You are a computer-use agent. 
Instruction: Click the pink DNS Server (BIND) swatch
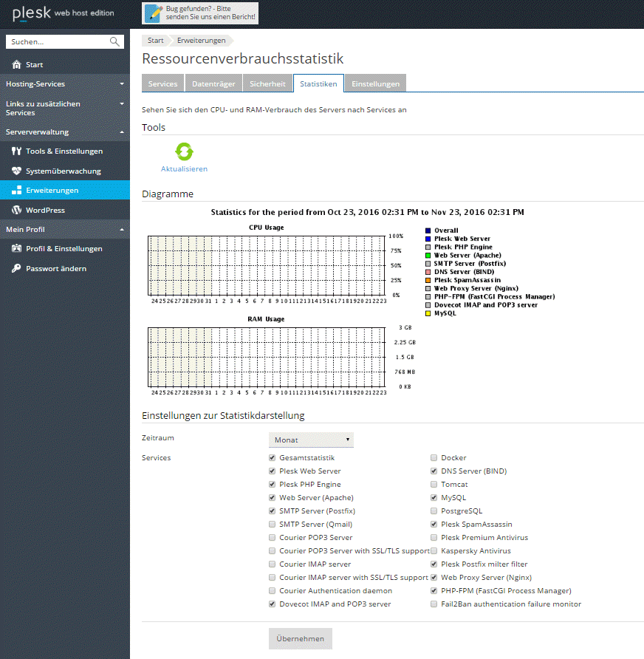tap(428, 272)
